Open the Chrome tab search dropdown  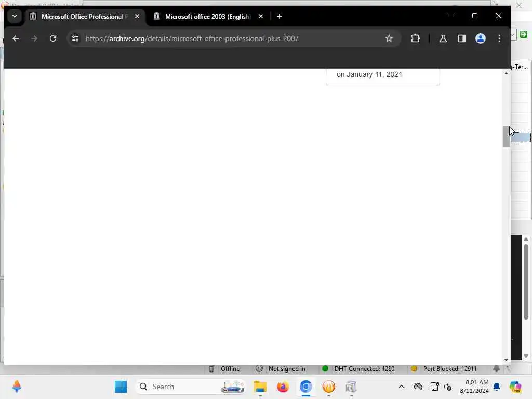click(x=15, y=16)
